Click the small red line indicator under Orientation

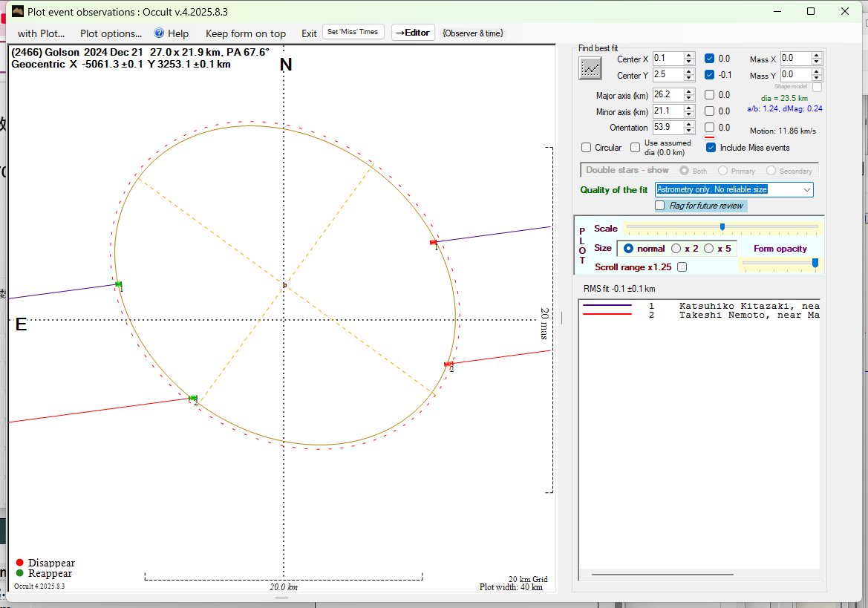click(x=709, y=137)
